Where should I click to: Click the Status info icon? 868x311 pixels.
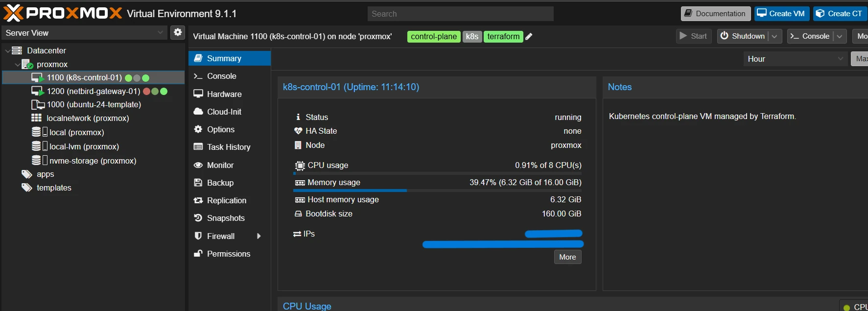(298, 117)
